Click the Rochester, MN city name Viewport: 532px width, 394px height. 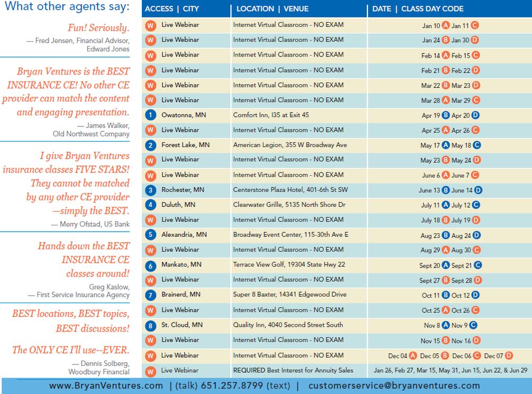(x=183, y=189)
